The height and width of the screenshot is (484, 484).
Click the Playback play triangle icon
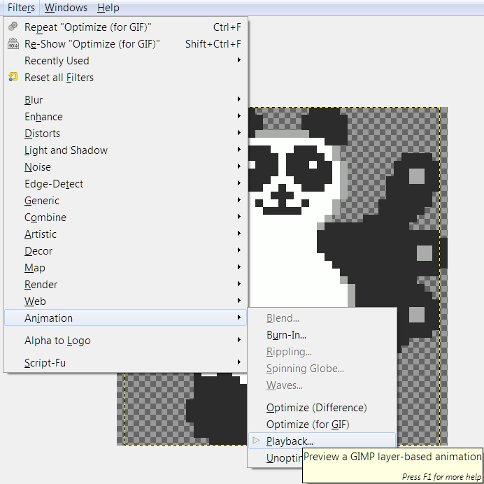pos(256,441)
